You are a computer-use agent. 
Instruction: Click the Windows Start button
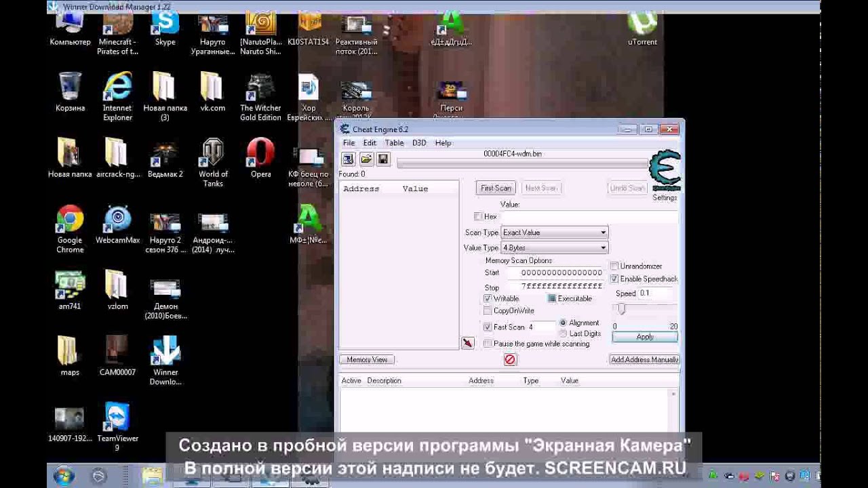pos(64,476)
